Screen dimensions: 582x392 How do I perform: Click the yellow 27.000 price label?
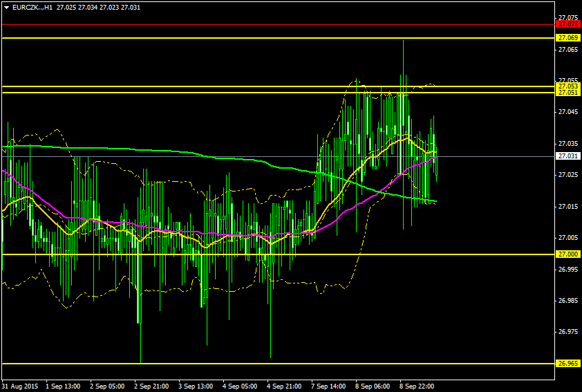[568, 254]
